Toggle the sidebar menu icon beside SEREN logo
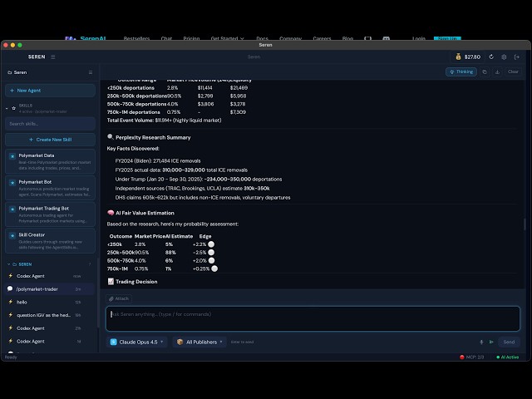Viewport: 532px width, 399px height. coord(53,57)
